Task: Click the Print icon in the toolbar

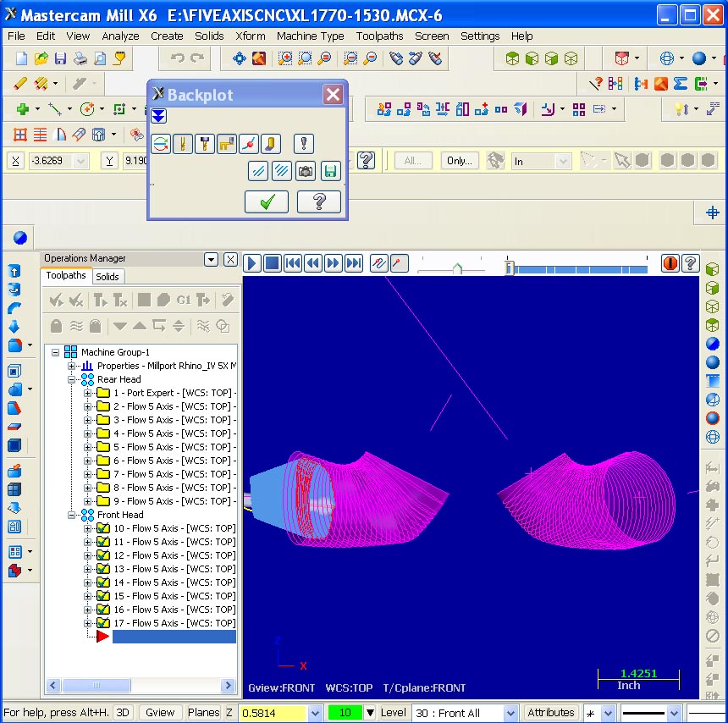Action: pos(80,58)
